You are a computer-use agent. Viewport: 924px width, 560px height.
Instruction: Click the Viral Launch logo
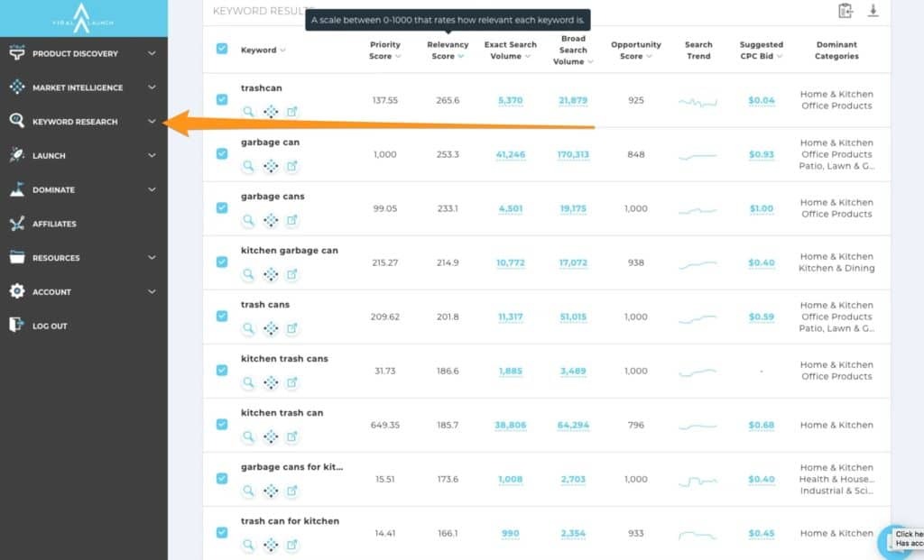click(83, 17)
